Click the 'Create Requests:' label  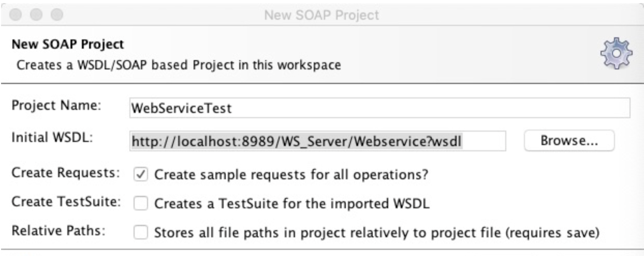tap(66, 173)
